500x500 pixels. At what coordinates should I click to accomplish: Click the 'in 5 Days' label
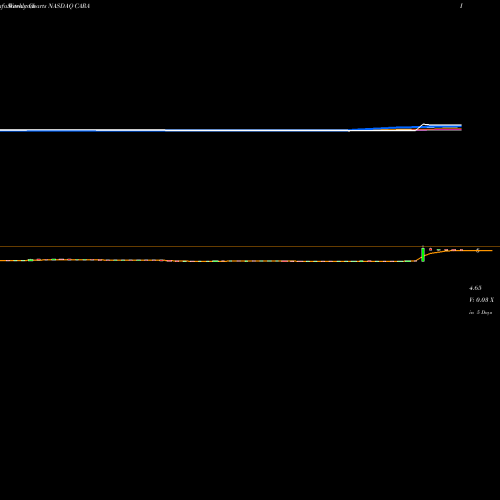(480, 312)
